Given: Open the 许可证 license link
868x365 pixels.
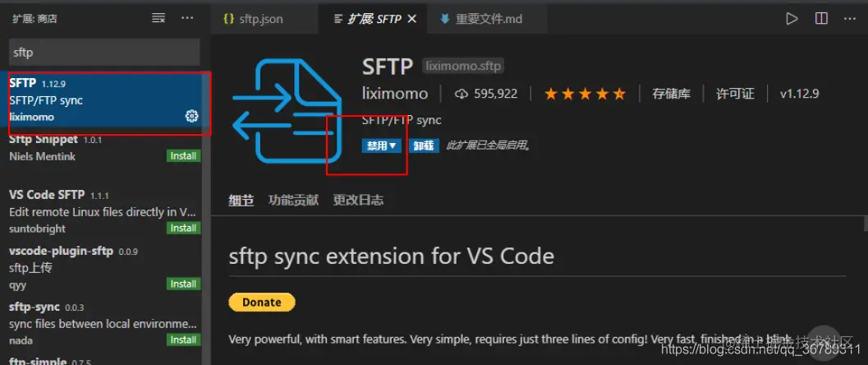Looking at the screenshot, I should point(735,95).
